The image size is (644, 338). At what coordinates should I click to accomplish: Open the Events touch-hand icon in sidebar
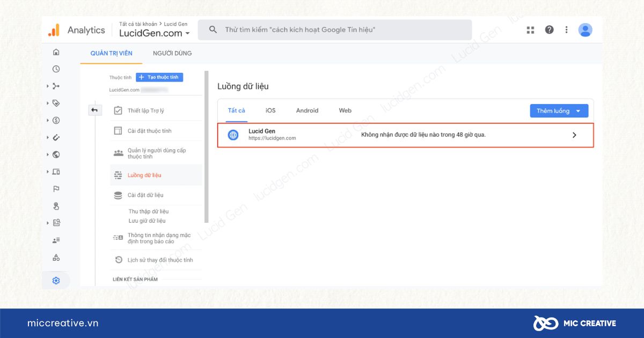[x=56, y=206]
